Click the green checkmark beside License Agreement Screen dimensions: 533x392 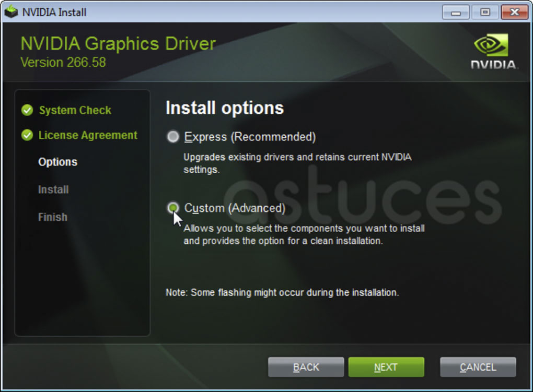coord(27,136)
